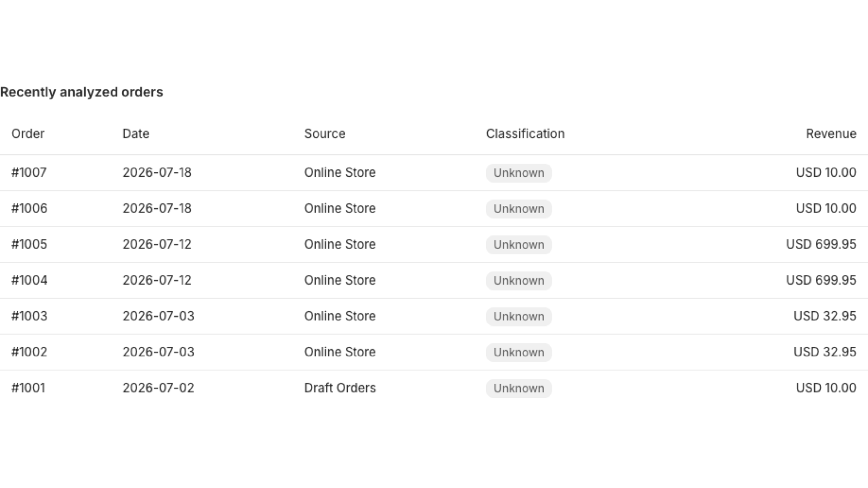Click the USD 32.95 revenue for order #1003
Image resolution: width=868 pixels, height=488 pixels.
pyautogui.click(x=825, y=316)
